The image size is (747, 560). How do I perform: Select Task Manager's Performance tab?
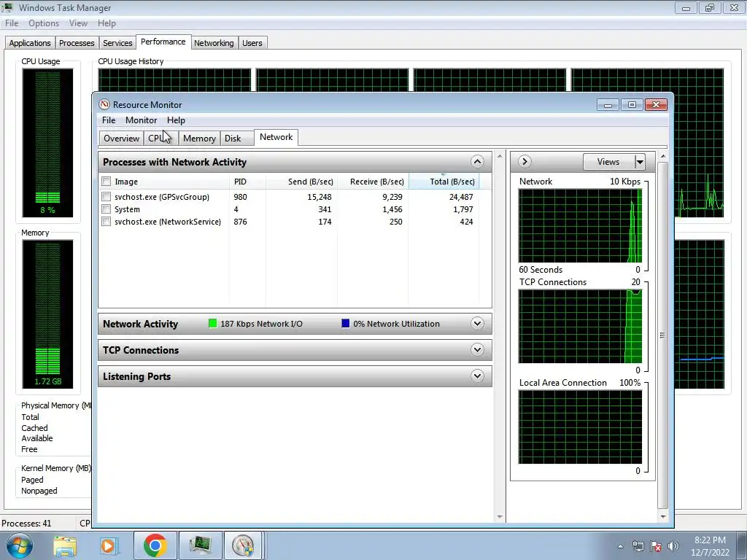coord(163,42)
